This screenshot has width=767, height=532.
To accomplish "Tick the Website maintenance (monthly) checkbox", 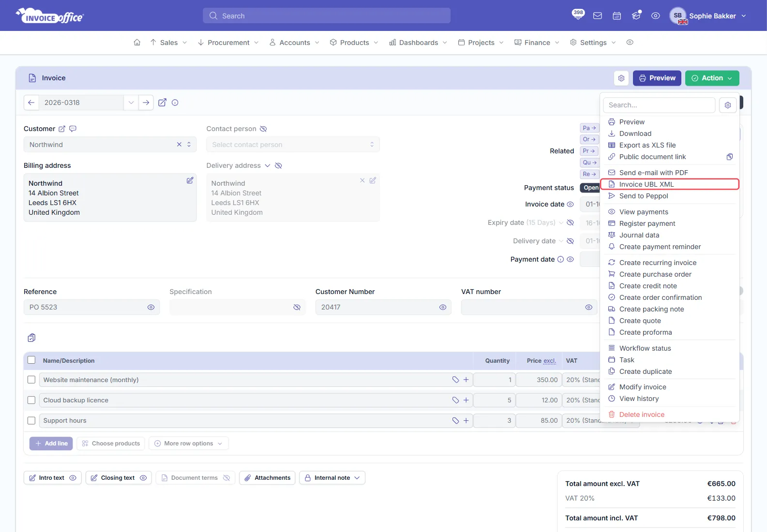I will [31, 380].
